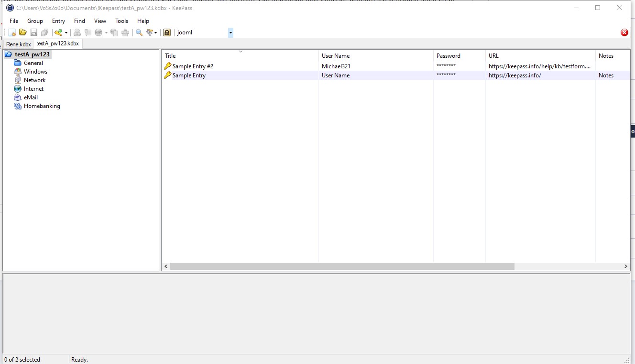Click the Homebanking percent icon
Screen dimensions: 635x364
tap(18, 106)
